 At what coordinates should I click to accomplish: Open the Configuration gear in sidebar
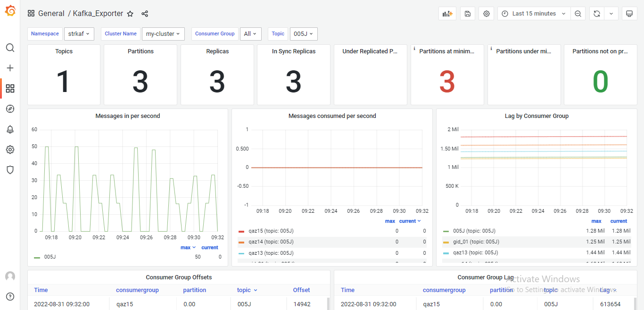[10, 150]
